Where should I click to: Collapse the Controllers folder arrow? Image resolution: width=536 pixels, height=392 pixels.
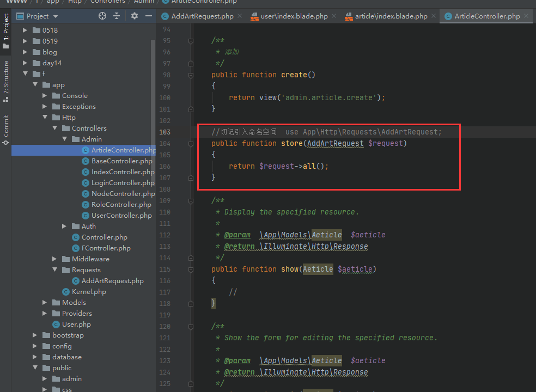coord(54,128)
